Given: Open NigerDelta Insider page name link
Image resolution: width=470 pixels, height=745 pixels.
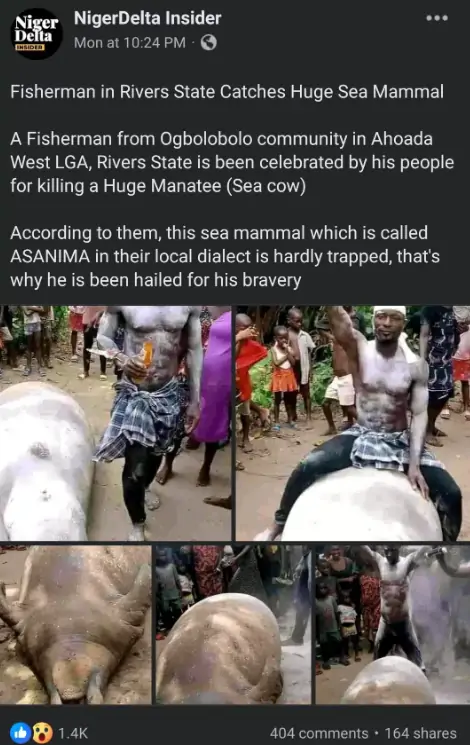Looking at the screenshot, I should click(147, 18).
